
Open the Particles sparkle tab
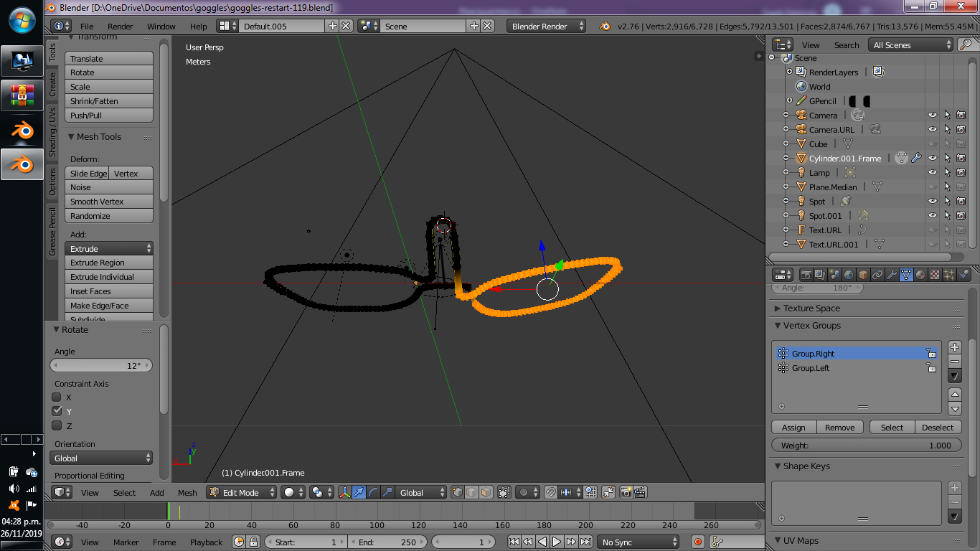click(x=949, y=275)
